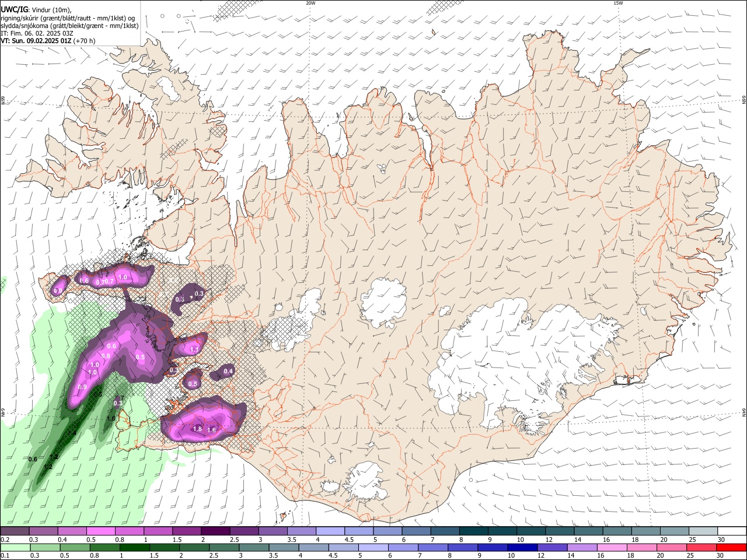Click the 1.8 snowfall value on the map
747x560 pixels.
[197, 429]
